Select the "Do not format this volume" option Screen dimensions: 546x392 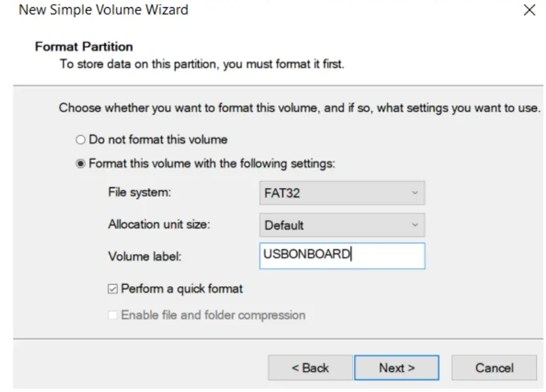click(x=81, y=140)
